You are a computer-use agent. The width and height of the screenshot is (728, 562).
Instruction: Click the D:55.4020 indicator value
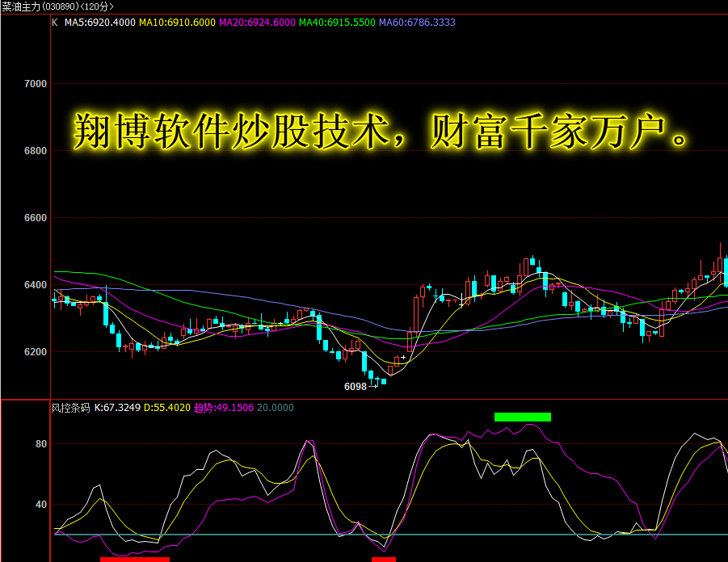[x=167, y=408]
